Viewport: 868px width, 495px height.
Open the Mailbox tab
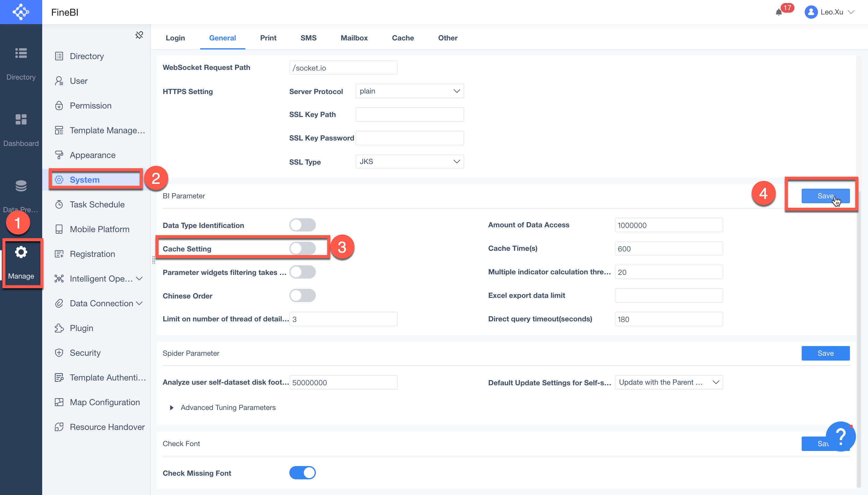(354, 38)
